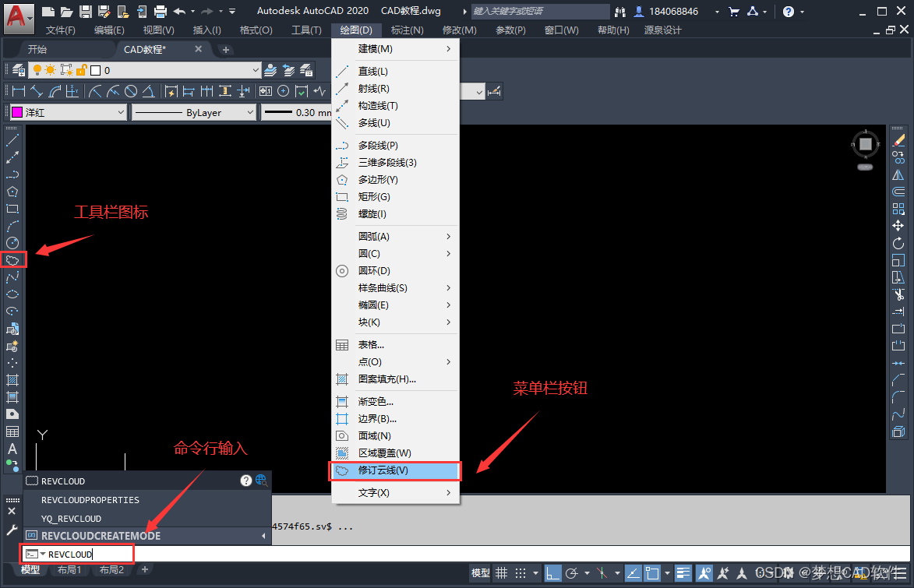Open the Layer Properties Manager icon
This screenshot has height=588, width=914.
[19, 71]
